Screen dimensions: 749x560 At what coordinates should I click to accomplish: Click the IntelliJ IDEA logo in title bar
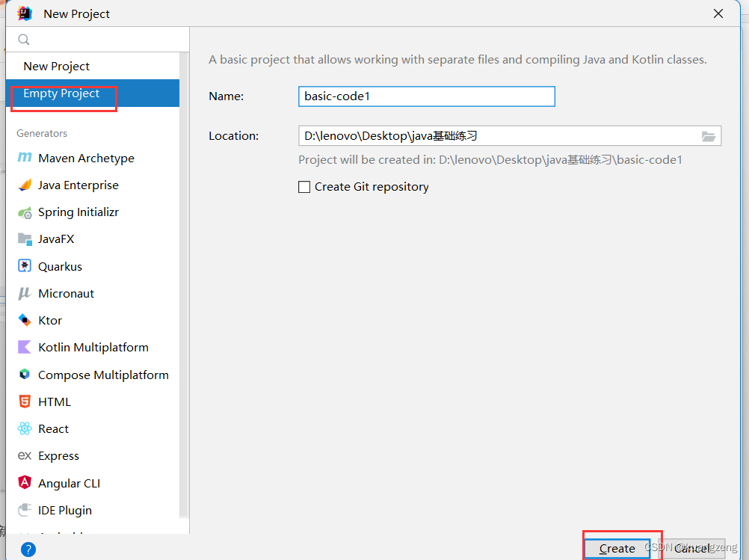[x=25, y=13]
